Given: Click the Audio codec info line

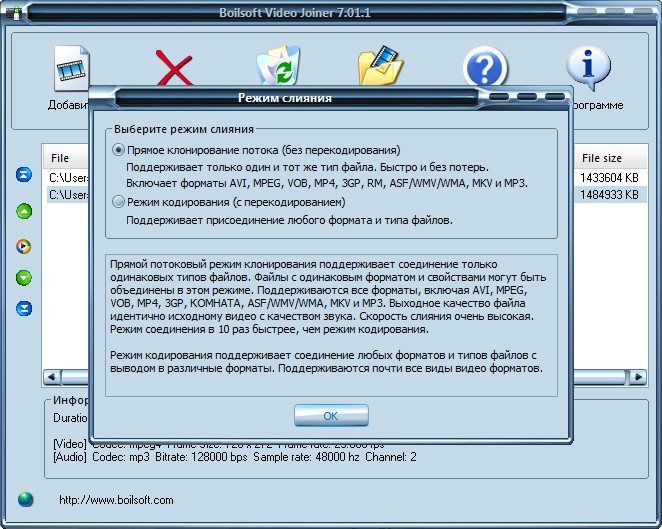Looking at the screenshot, I should 235,457.
